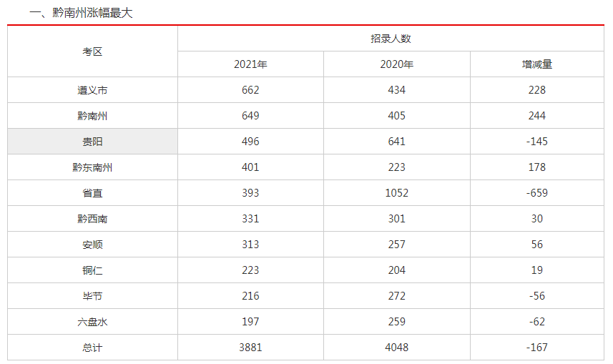
Task: Select the 铜仁 row label
Action: [92, 270]
